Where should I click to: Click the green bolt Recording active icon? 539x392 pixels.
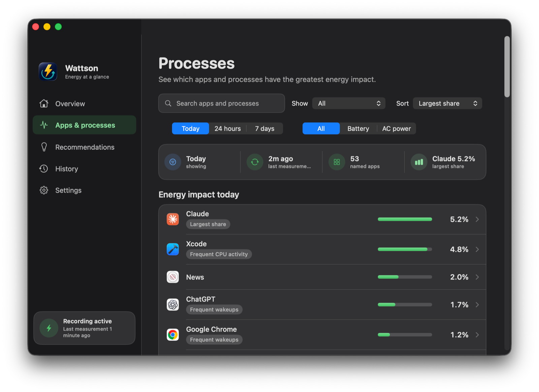click(49, 328)
